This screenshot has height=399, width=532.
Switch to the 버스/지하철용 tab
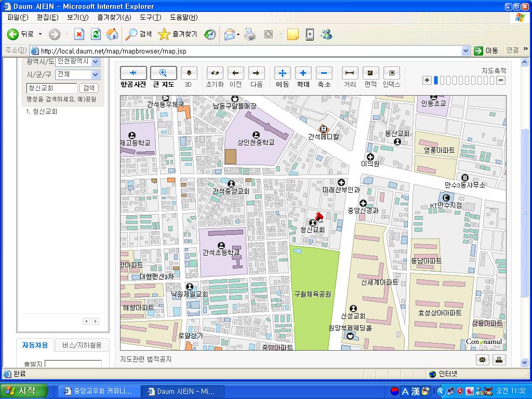tap(82, 345)
